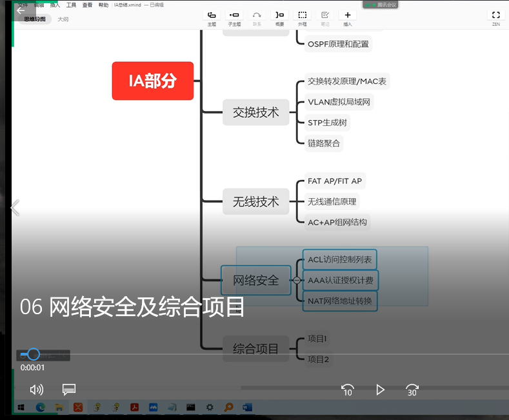
Task: Click the 腾讯会议 indicator at top
Action: pos(380,5)
